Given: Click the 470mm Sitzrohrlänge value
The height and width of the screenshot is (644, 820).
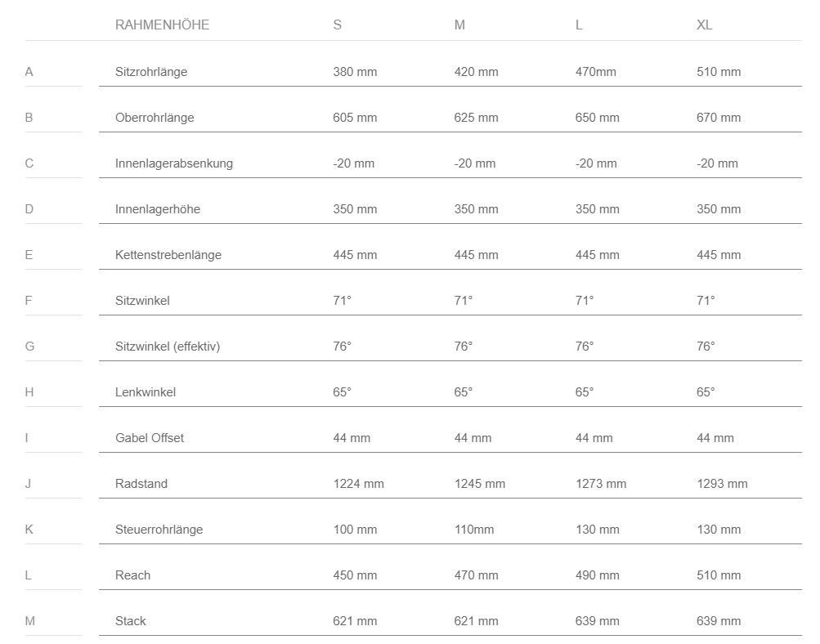Looking at the screenshot, I should point(595,72).
